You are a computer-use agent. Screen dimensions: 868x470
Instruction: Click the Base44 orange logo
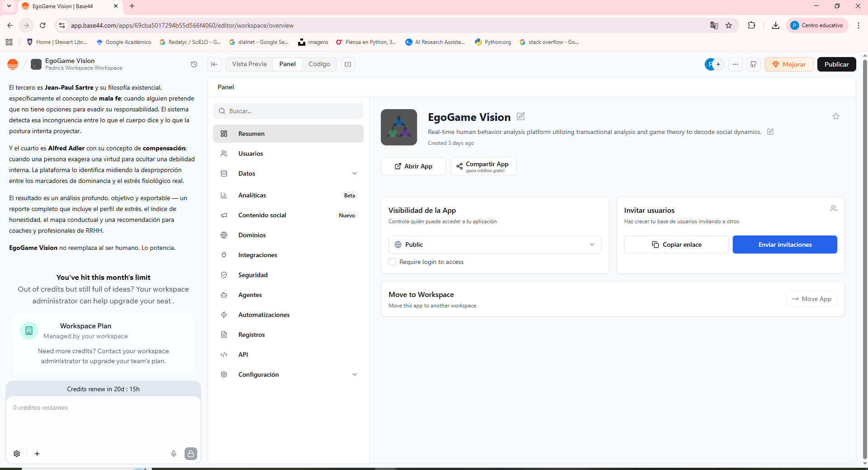(x=13, y=64)
